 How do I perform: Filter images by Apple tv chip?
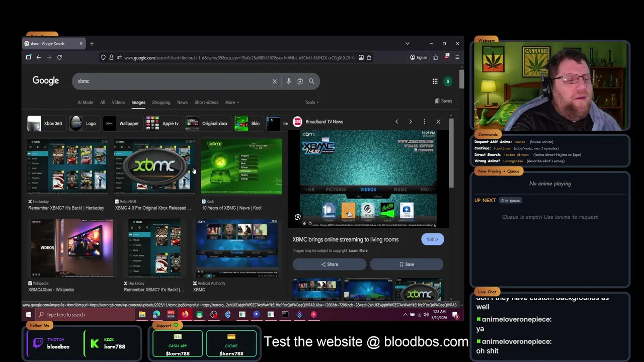click(163, 123)
